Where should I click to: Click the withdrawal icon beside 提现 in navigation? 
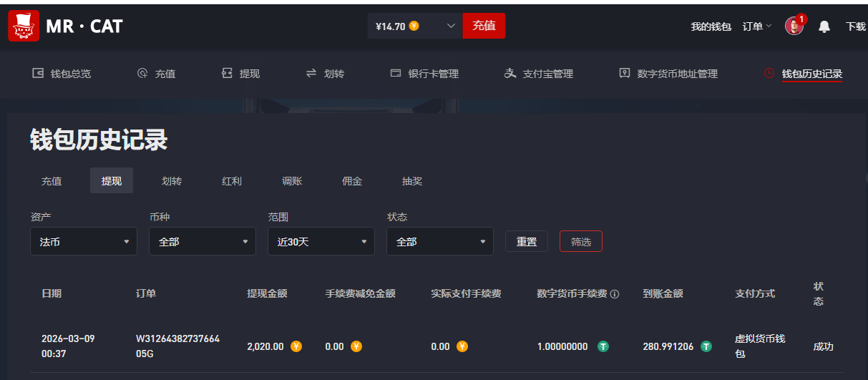tap(227, 73)
